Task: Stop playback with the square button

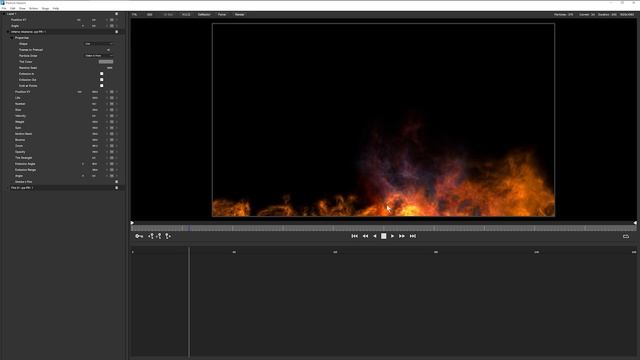Action: click(384, 236)
